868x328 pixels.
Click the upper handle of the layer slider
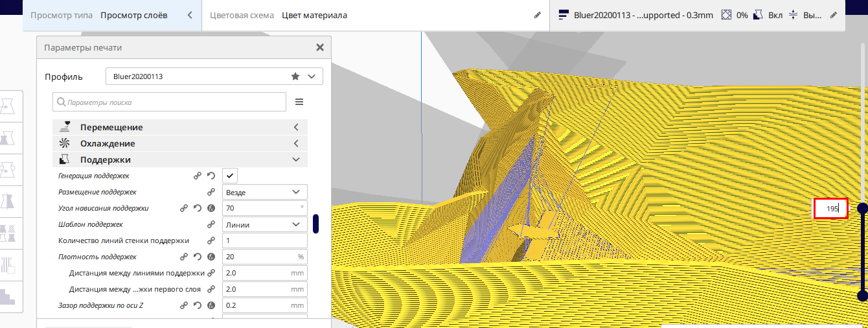click(x=862, y=208)
